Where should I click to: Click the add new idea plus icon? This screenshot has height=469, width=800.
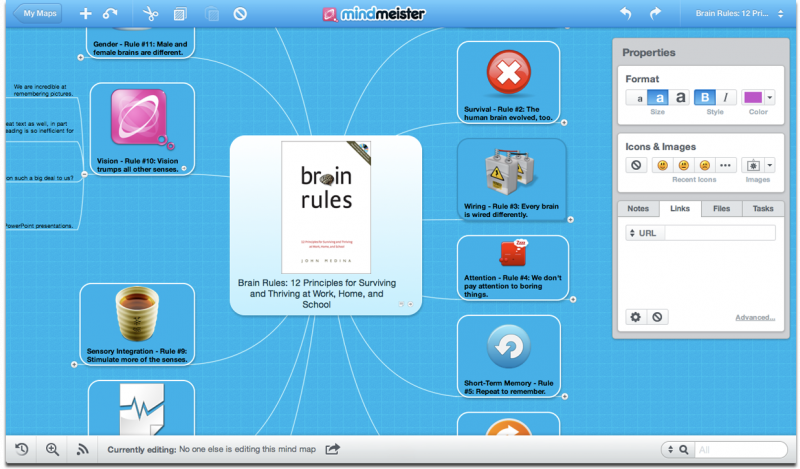[x=85, y=14]
